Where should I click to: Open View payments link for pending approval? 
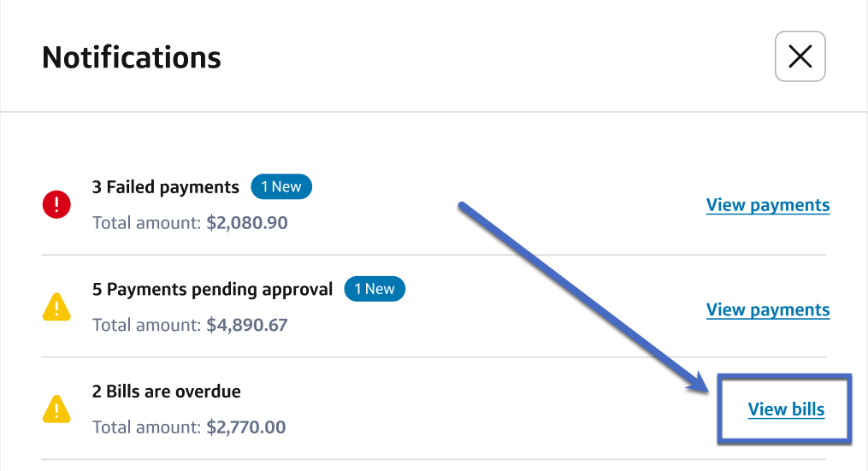[x=767, y=309]
